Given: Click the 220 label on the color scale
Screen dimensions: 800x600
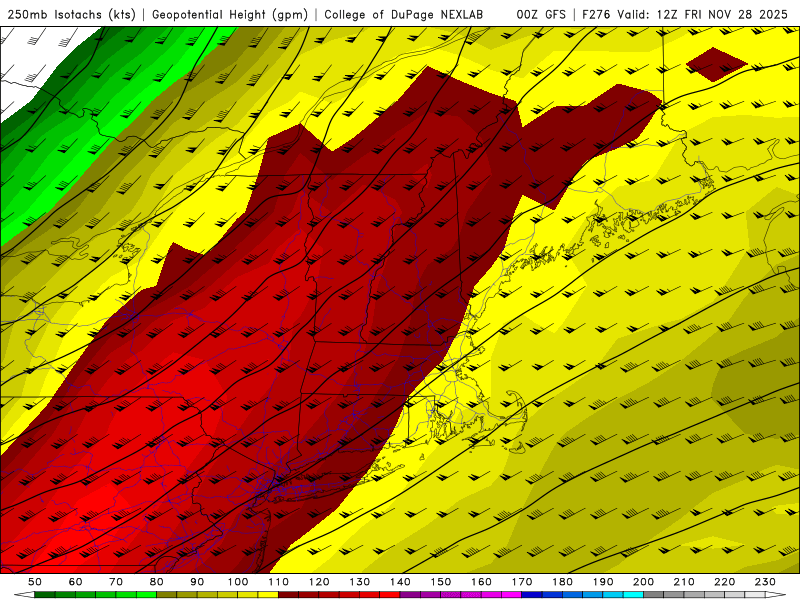Looking at the screenshot, I should (724, 582).
